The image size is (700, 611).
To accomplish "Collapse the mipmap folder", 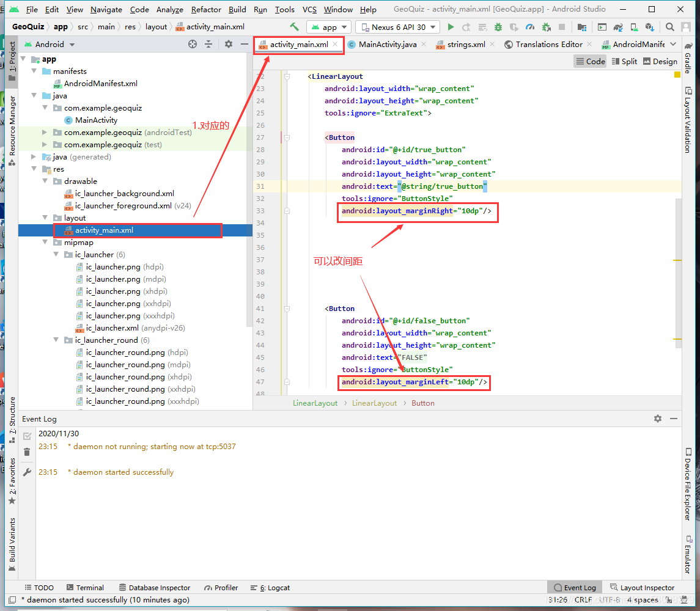I will (45, 242).
